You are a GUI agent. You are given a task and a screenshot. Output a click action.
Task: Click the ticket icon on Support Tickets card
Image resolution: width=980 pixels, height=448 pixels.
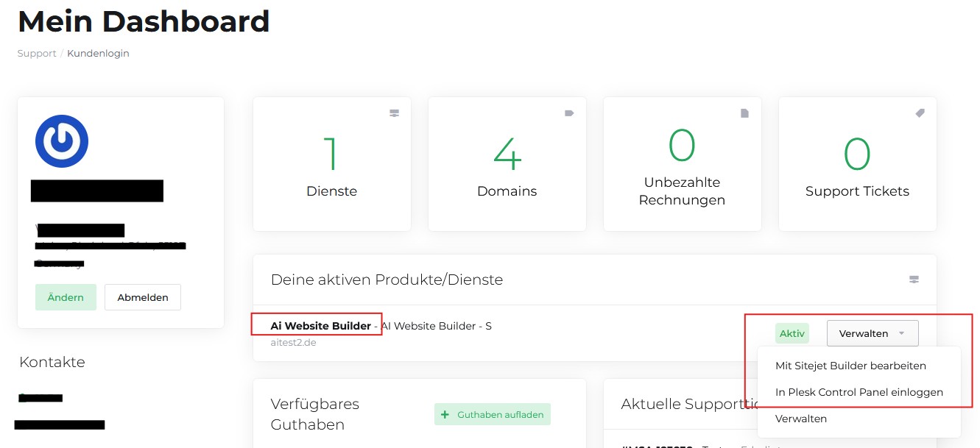pos(920,113)
